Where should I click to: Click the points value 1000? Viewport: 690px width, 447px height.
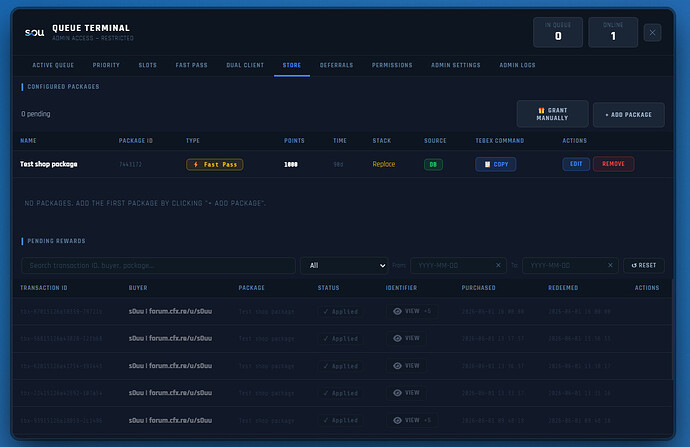click(291, 165)
